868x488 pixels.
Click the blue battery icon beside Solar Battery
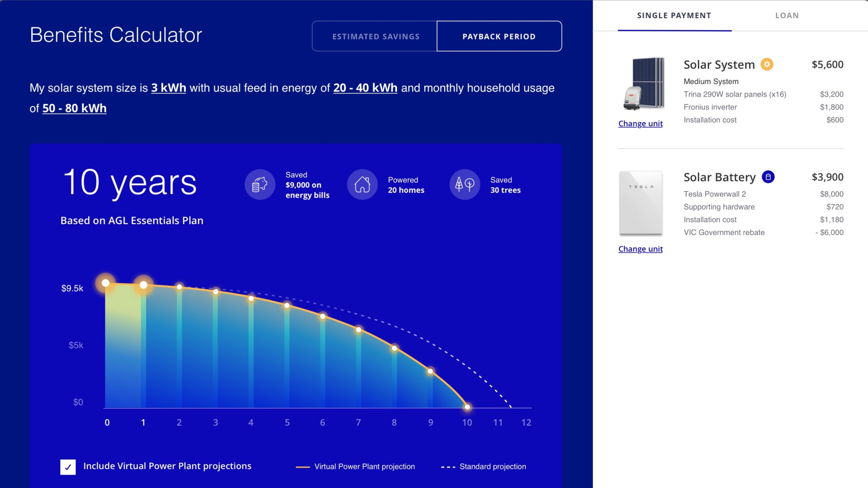click(x=768, y=177)
